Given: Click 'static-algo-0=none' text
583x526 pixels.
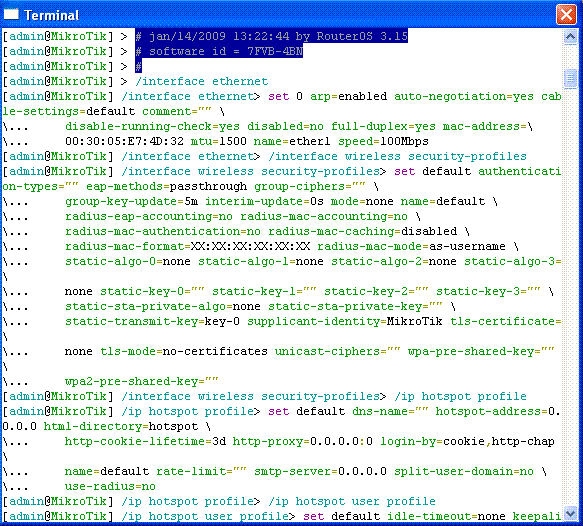Looking at the screenshot, I should 128,261.
